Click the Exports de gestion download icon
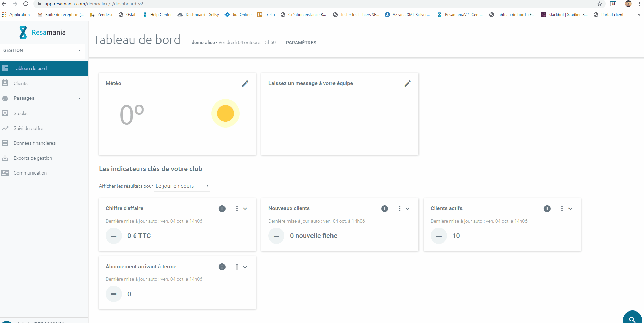This screenshot has width=644, height=323. tap(5, 158)
